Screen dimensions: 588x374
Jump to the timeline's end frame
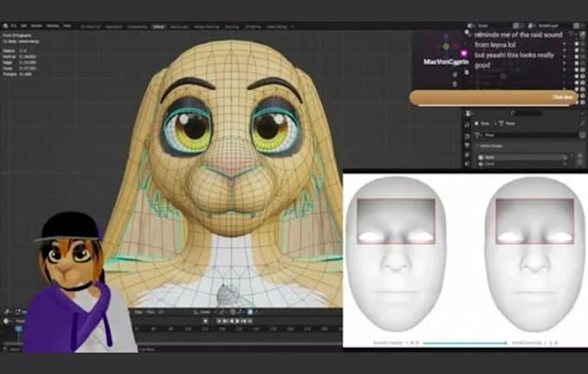tap(250, 321)
